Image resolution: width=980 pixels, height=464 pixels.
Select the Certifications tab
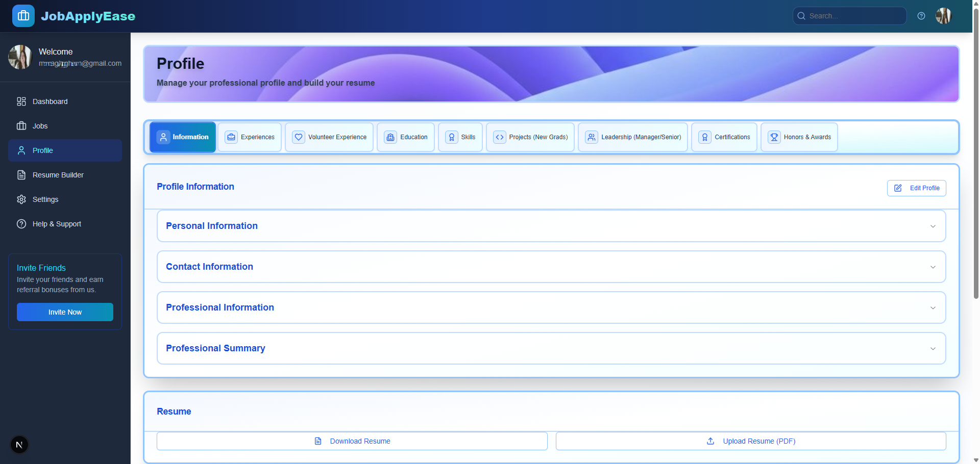click(724, 137)
